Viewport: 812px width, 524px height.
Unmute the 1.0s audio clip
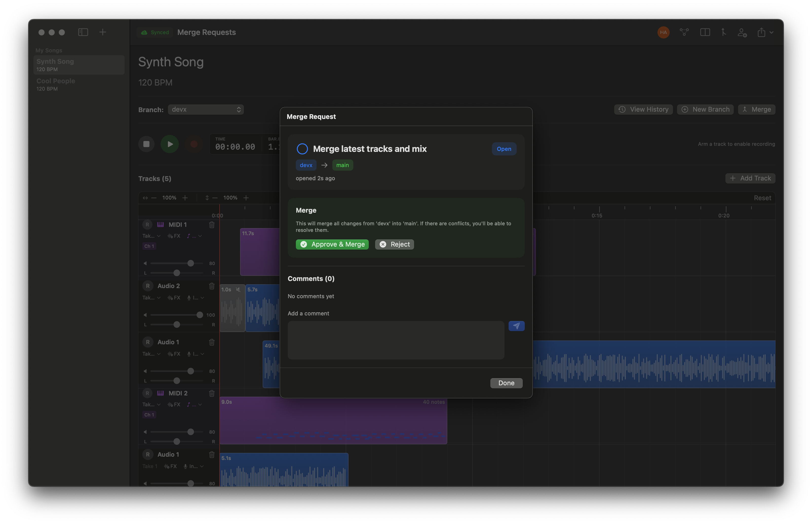[x=238, y=290]
